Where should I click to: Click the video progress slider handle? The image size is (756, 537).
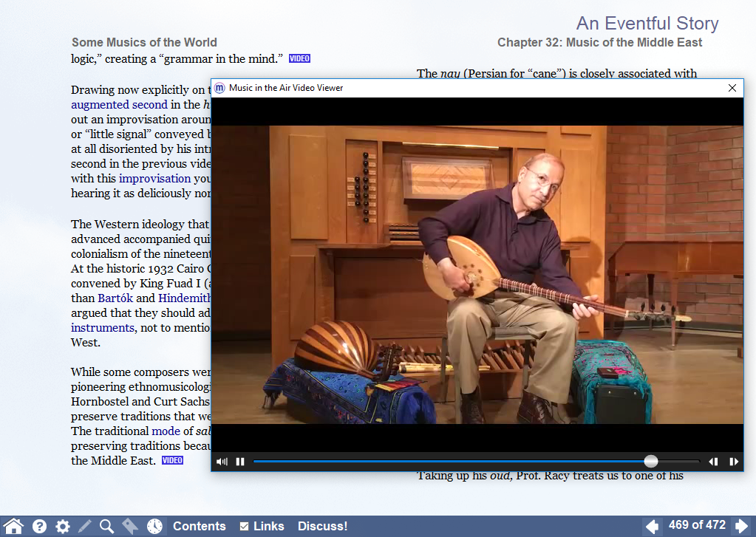[651, 462]
